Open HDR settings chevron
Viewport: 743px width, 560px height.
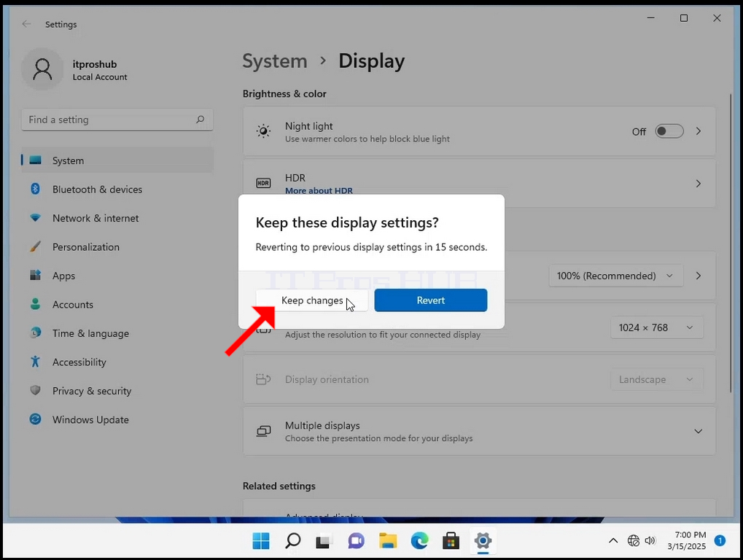[x=699, y=183]
